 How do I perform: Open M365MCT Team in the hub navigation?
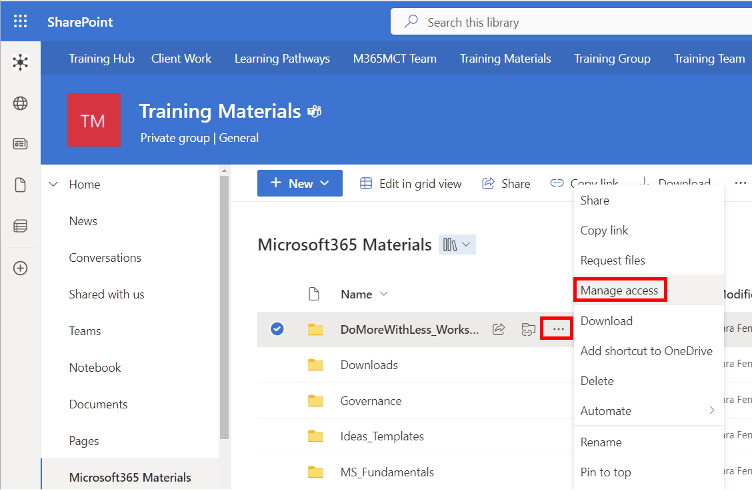click(x=395, y=58)
